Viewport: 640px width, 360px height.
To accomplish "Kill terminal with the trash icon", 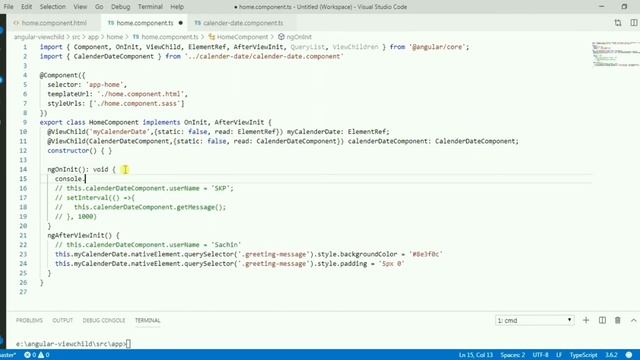I will pos(618,320).
